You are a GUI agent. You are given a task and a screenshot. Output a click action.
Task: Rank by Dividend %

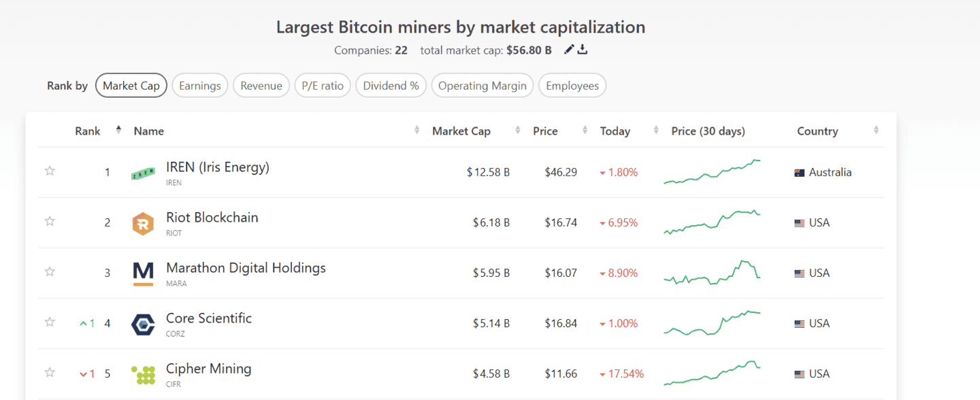click(x=391, y=86)
